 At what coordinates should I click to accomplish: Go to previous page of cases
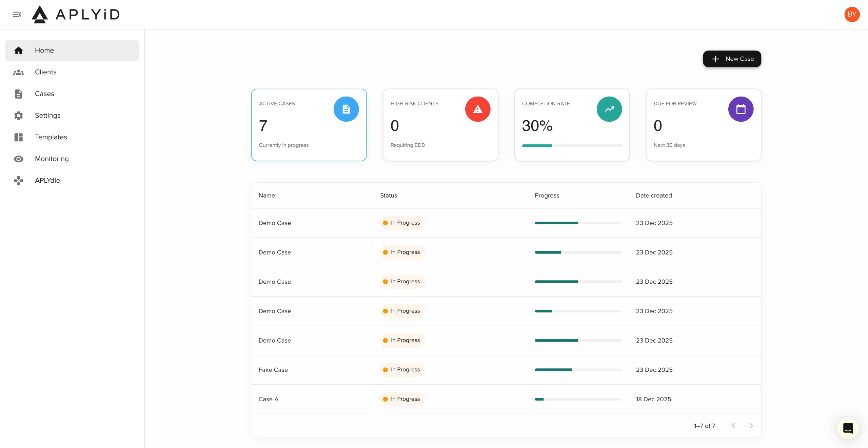pos(733,426)
